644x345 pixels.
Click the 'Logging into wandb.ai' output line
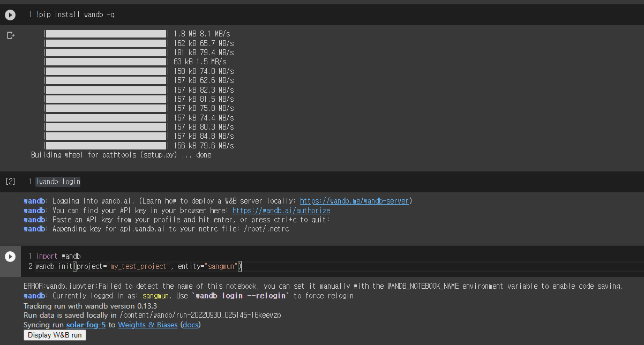pyautogui.click(x=218, y=201)
